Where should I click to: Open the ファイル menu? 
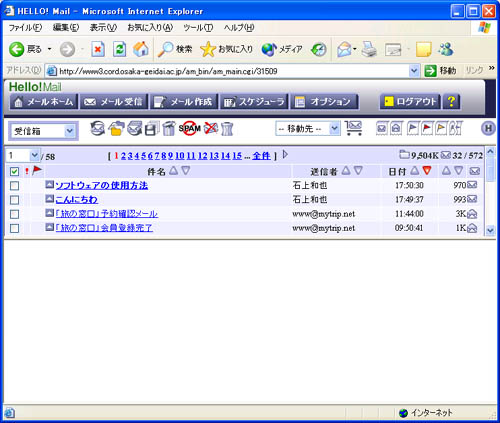click(x=25, y=28)
